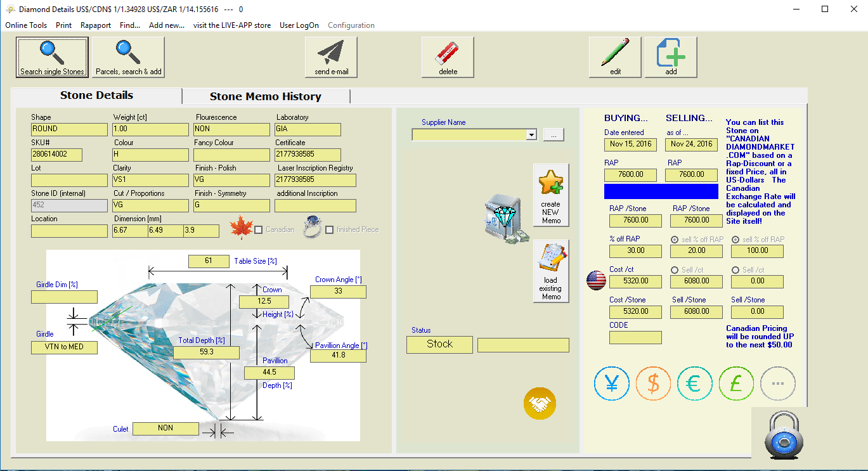The image size is (868, 471).
Task: Open Parcels, search & add
Action: (128, 57)
